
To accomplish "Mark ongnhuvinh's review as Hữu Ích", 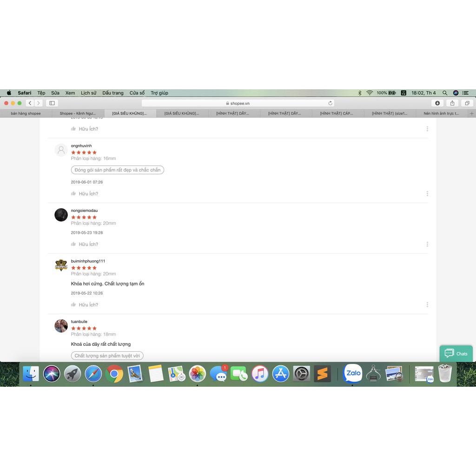I will pyautogui.click(x=85, y=194).
